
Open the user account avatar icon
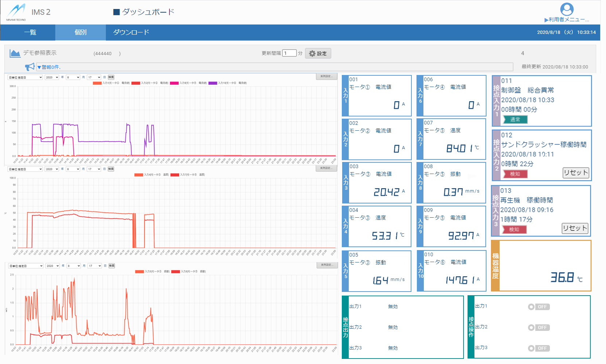(567, 9)
